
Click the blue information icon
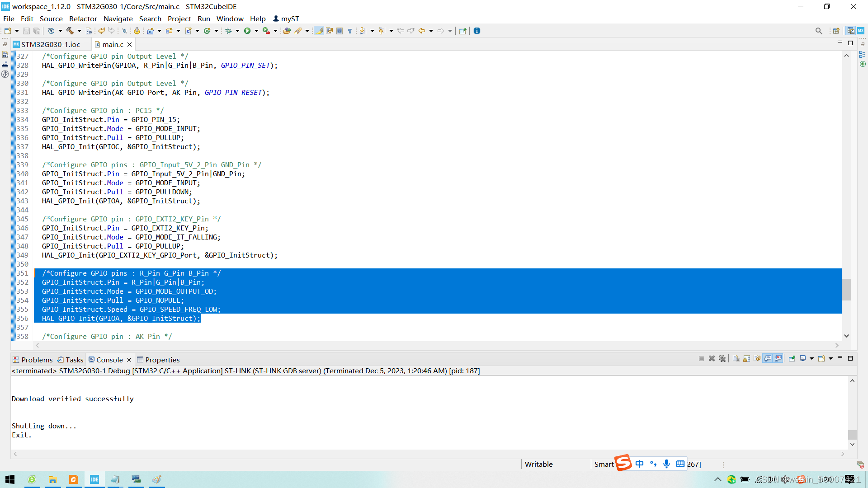click(x=477, y=31)
